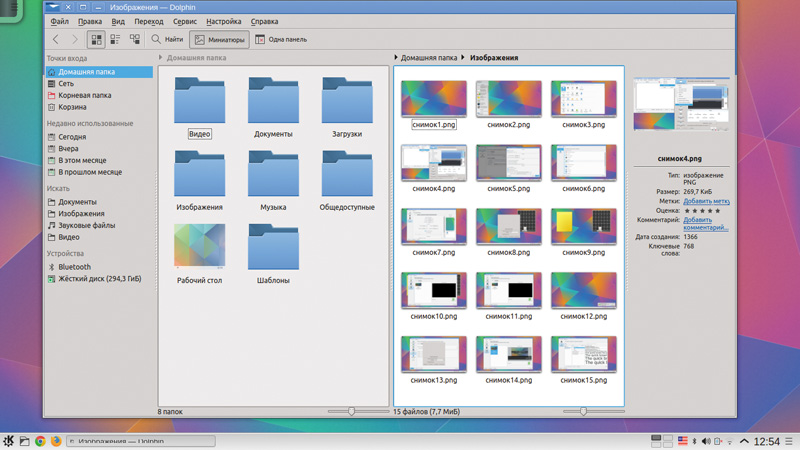Launch Firefox from the taskbar

click(x=56, y=441)
